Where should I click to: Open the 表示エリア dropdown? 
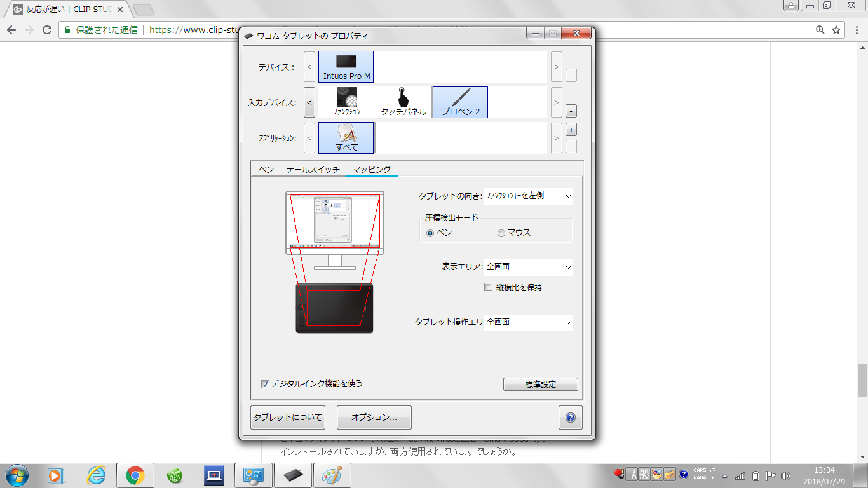coord(528,268)
